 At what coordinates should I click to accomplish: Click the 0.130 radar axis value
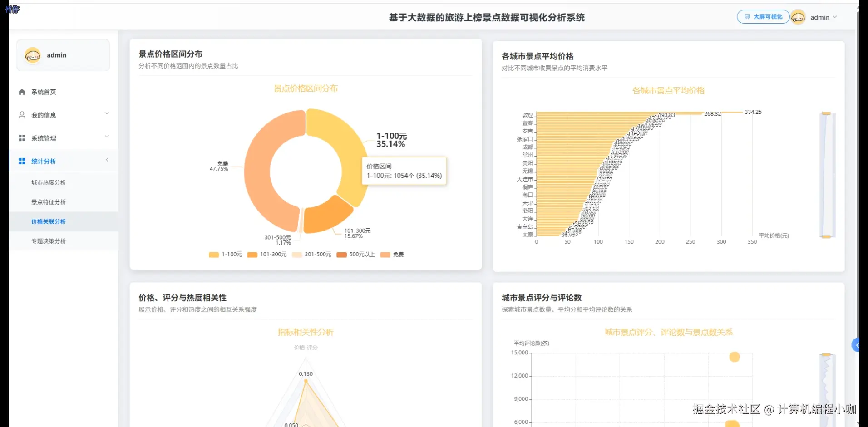pyautogui.click(x=306, y=374)
